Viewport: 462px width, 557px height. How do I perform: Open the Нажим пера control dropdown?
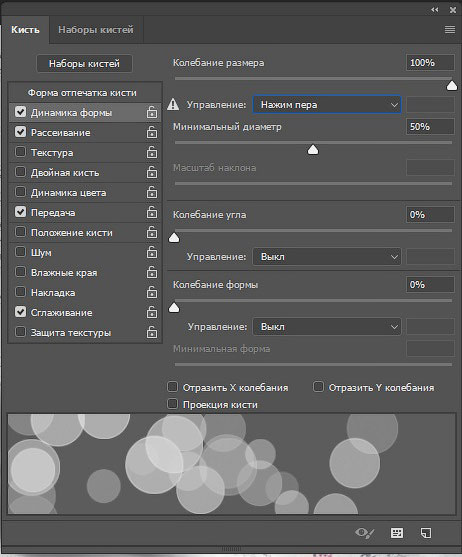click(327, 105)
